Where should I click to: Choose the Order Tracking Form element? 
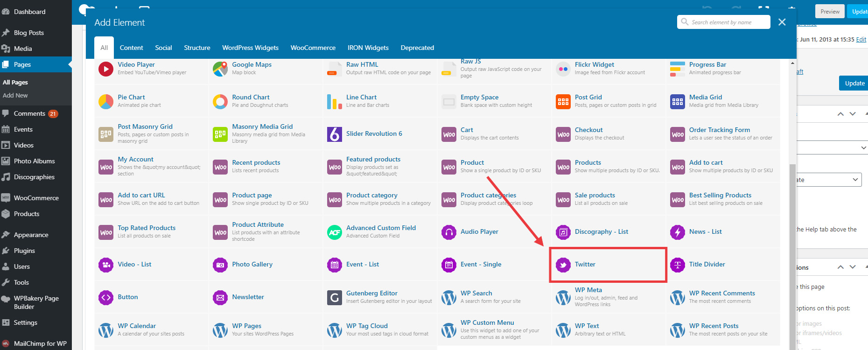click(x=723, y=133)
